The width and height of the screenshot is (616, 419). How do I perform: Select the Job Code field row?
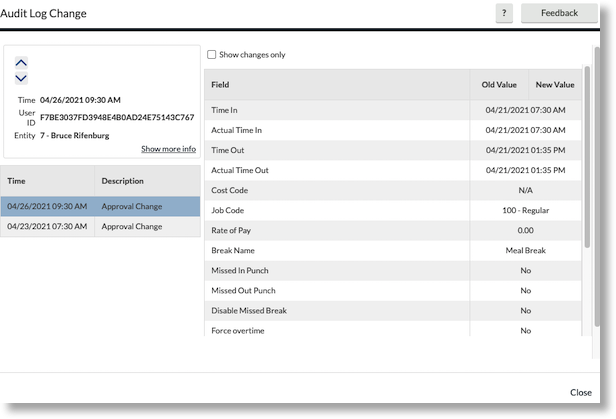tap(392, 211)
